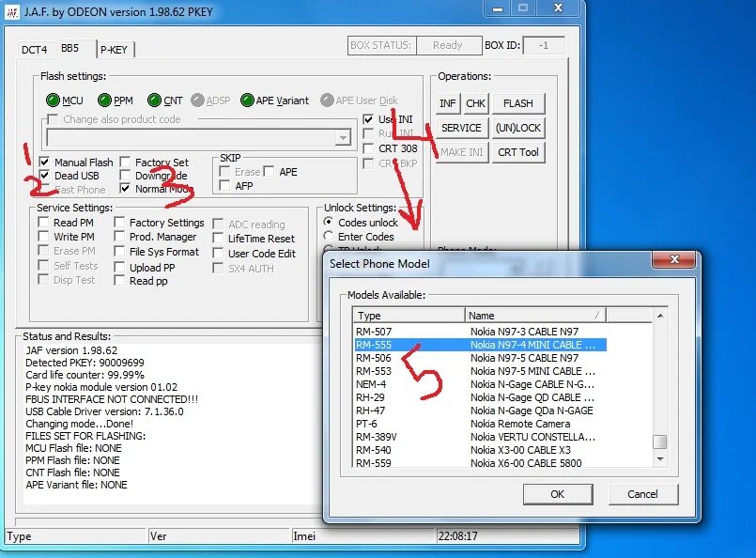Click the model list scrollbar thumb
The width and height of the screenshot is (756, 558).
pyautogui.click(x=660, y=442)
